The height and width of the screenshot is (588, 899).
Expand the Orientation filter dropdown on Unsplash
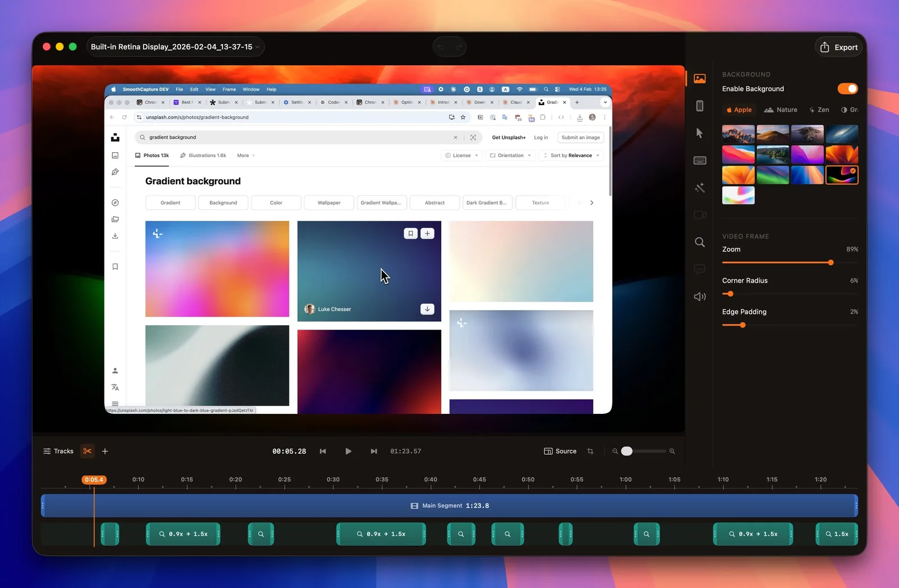coord(510,155)
